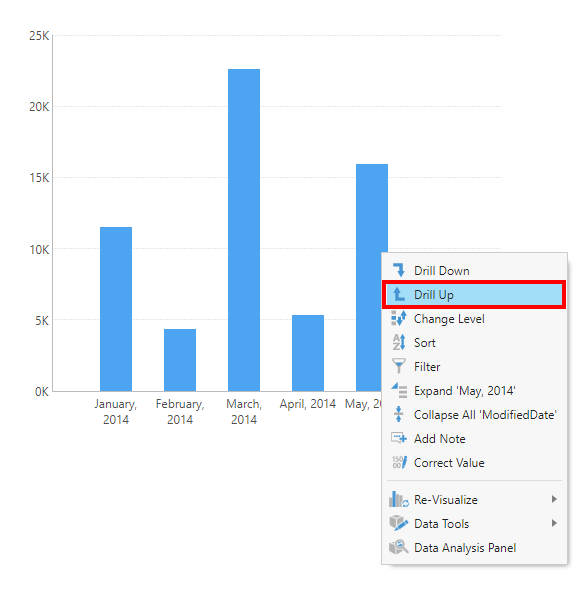
Task: Click the Drill Up arrow icon
Action: [398, 294]
